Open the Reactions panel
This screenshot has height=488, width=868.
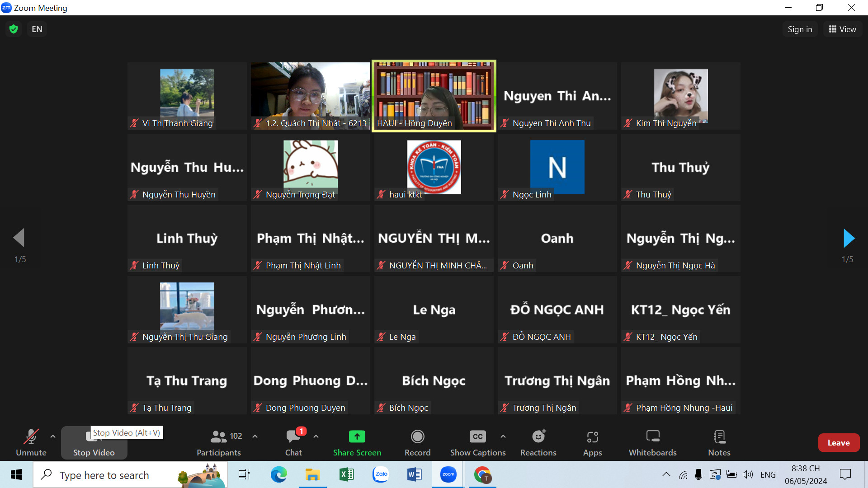click(x=538, y=443)
